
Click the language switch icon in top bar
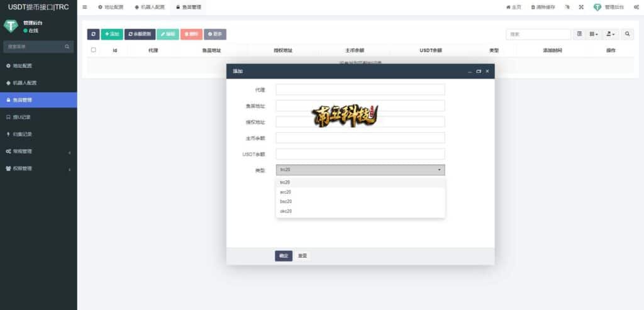[567, 7]
